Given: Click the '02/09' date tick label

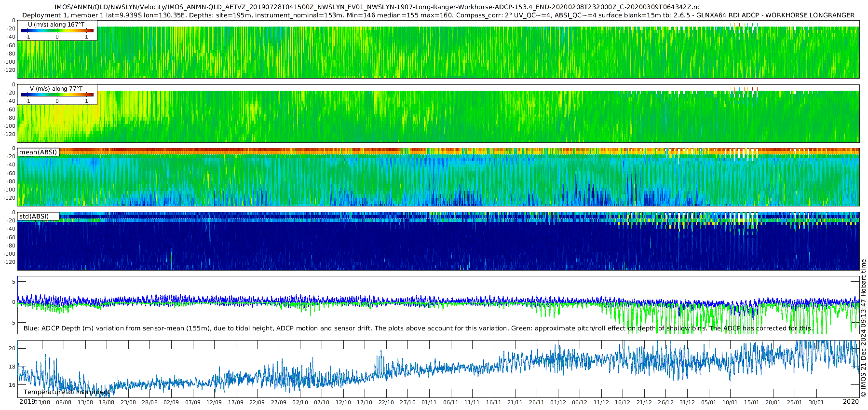Looking at the screenshot, I should (171, 402).
